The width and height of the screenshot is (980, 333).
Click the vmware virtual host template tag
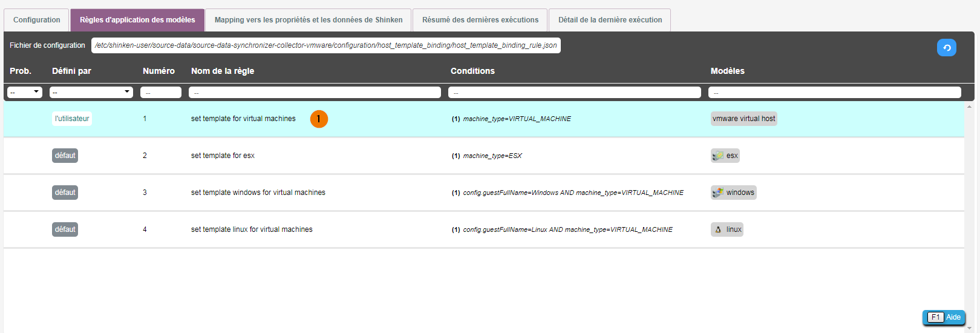(x=743, y=119)
